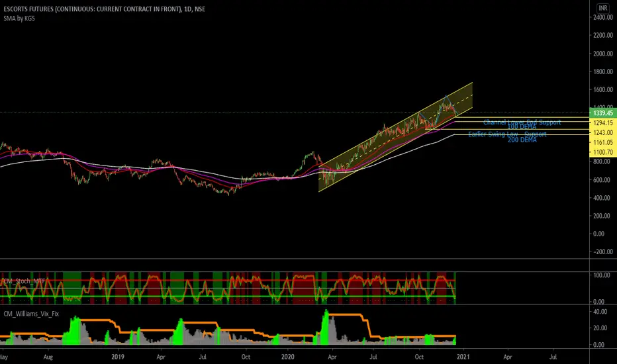Click the 2400.00 level on price scale
The width and height of the screenshot is (617, 364).
tap(602, 18)
